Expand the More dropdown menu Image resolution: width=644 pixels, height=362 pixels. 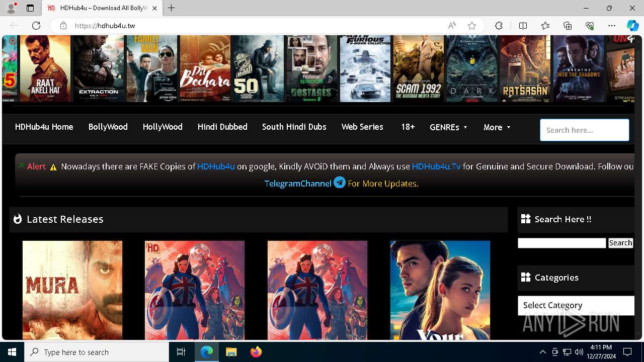point(497,127)
